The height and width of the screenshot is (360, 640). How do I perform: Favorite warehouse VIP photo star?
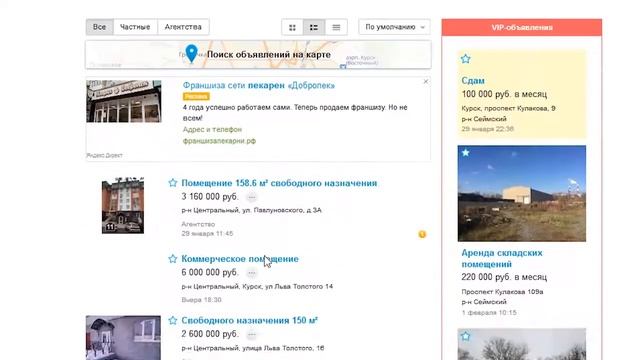click(x=465, y=153)
